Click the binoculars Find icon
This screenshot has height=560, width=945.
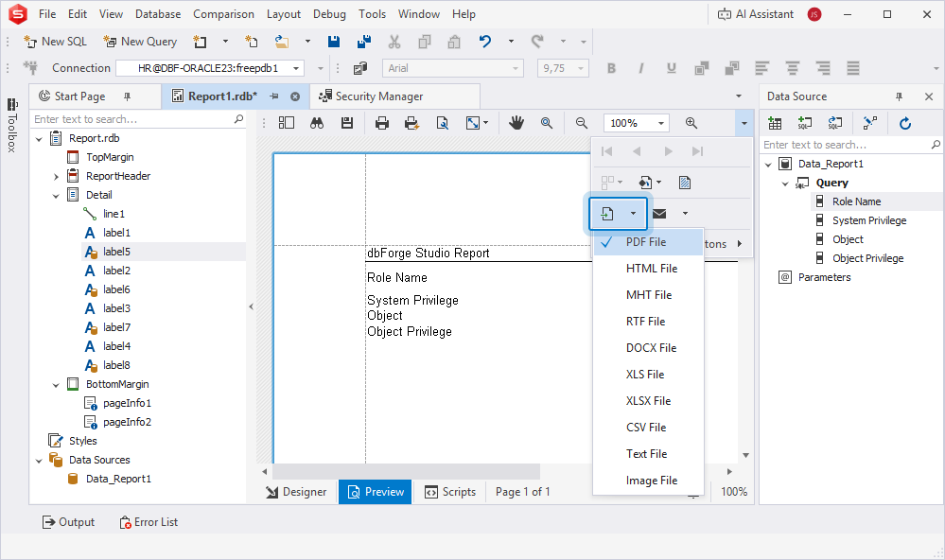(317, 123)
